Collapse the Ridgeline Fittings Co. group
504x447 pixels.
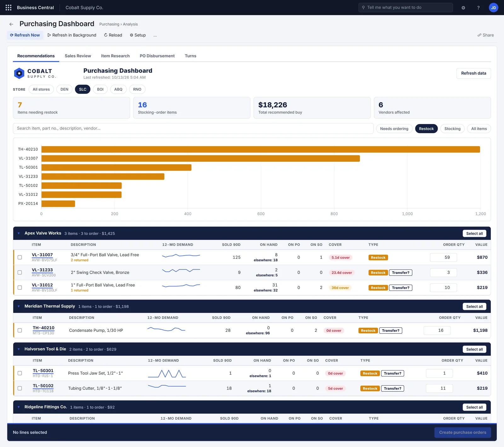[x=19, y=407]
